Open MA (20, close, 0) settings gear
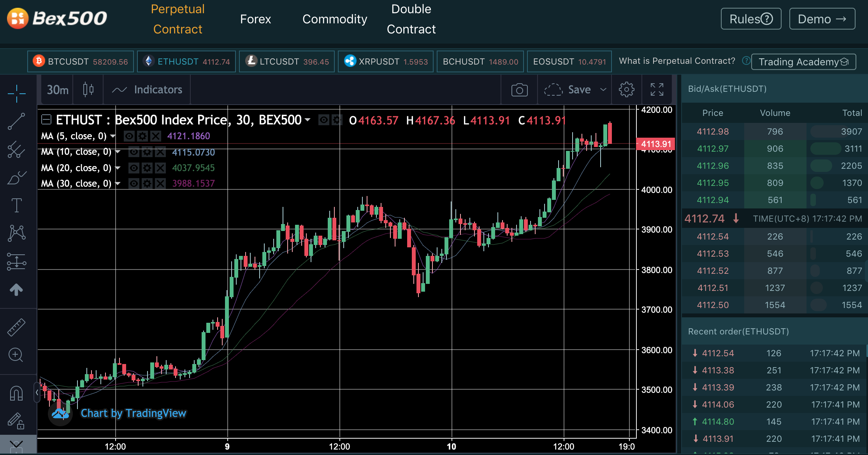 coord(147,168)
